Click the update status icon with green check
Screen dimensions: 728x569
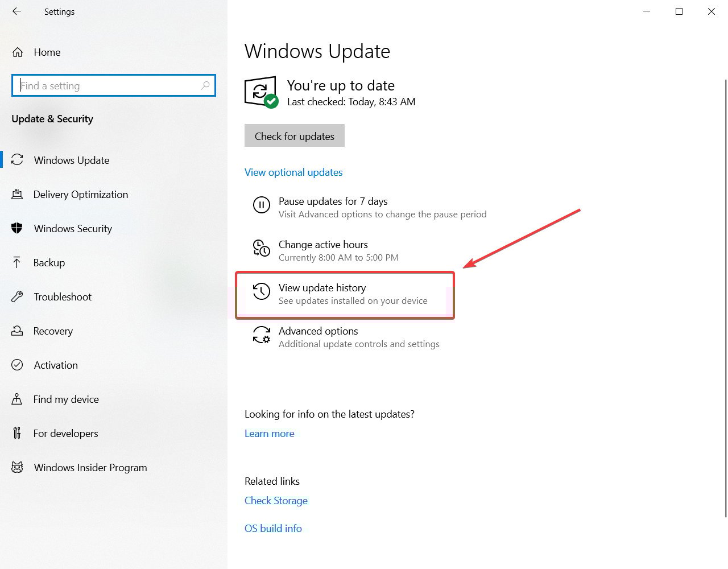pyautogui.click(x=261, y=92)
